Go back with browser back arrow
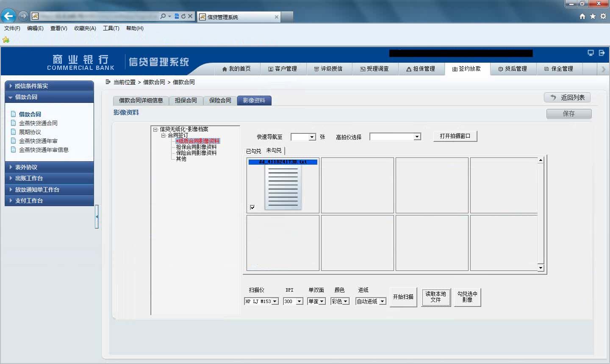 pos(8,16)
